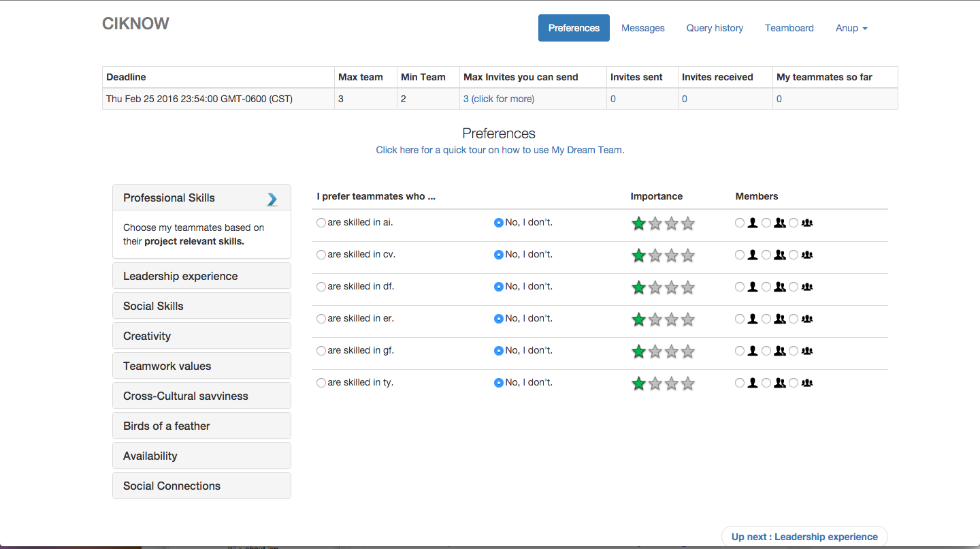Expand the Social Connections section
Viewport: 980px width, 549px height.
click(201, 486)
